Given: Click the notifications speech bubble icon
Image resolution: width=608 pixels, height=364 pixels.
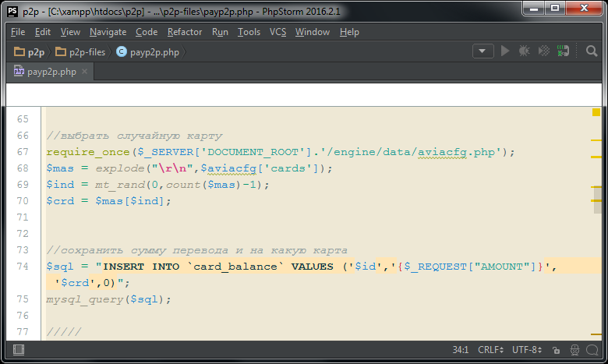Looking at the screenshot, I should point(592,350).
